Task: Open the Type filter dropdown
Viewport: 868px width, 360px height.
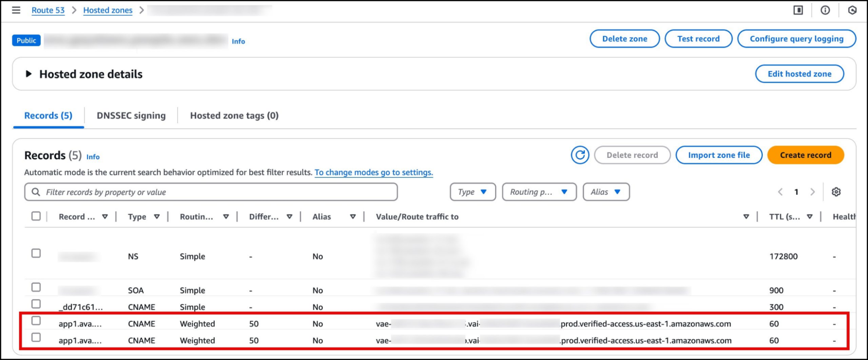Action: (472, 192)
